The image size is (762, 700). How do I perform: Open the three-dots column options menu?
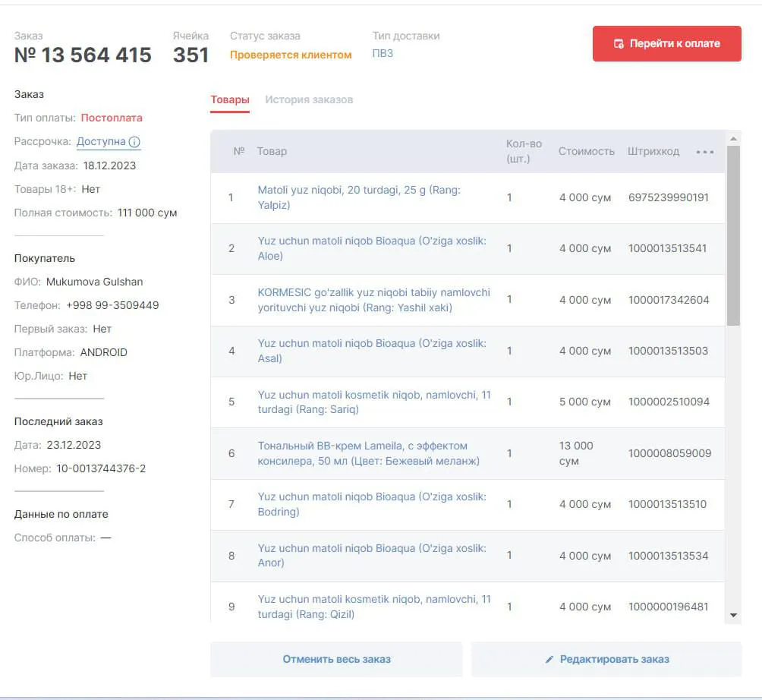tap(704, 152)
